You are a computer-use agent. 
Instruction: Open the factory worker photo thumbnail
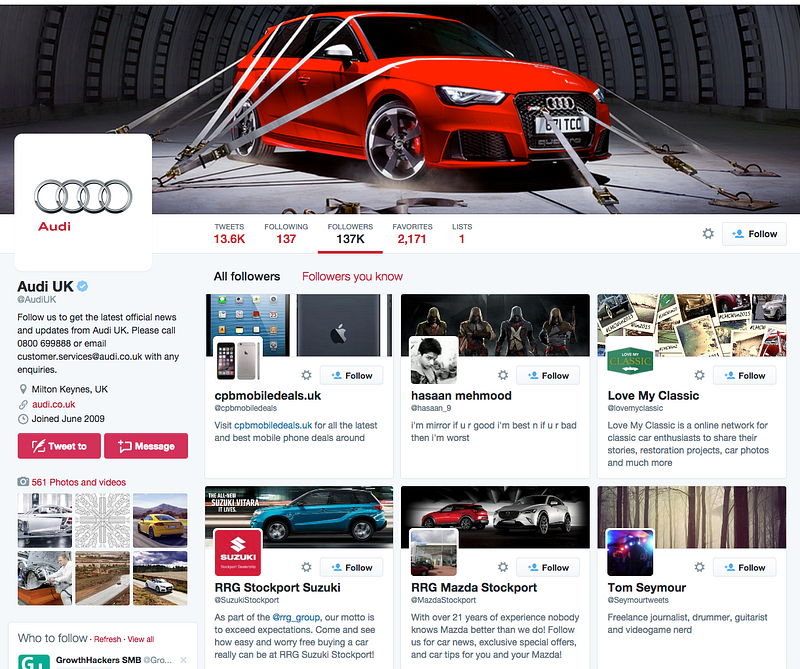tap(45, 578)
